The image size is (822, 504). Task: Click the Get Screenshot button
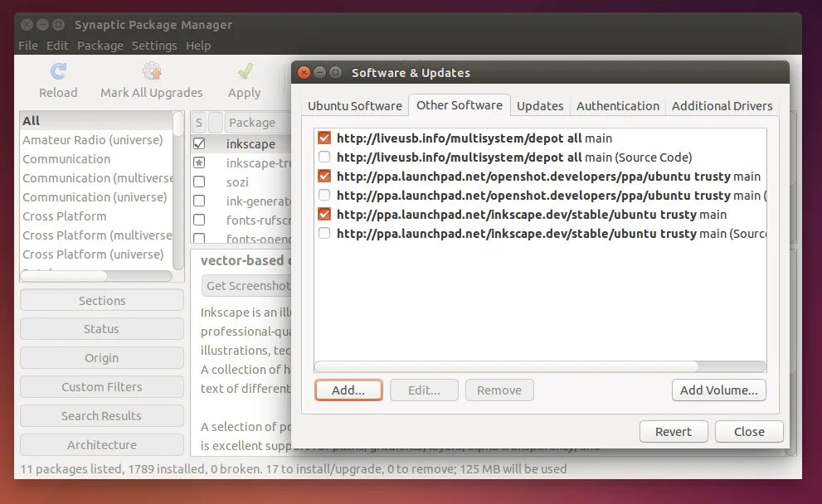click(246, 285)
